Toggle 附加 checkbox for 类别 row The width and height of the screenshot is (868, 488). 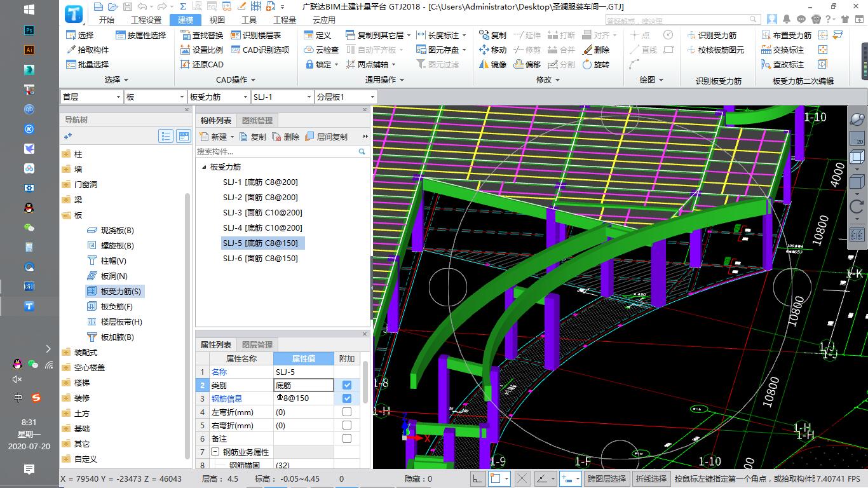coord(347,385)
